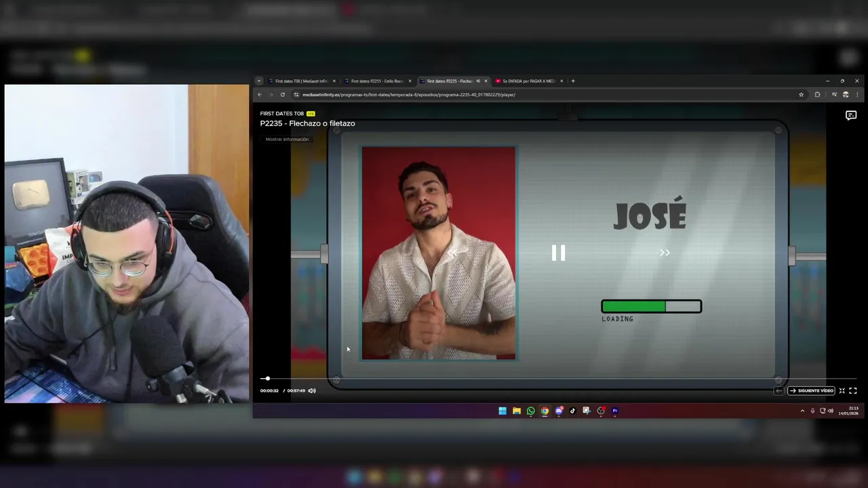Switch to the First dates P2251 tab
The width and height of the screenshot is (868, 488).
coord(377,81)
